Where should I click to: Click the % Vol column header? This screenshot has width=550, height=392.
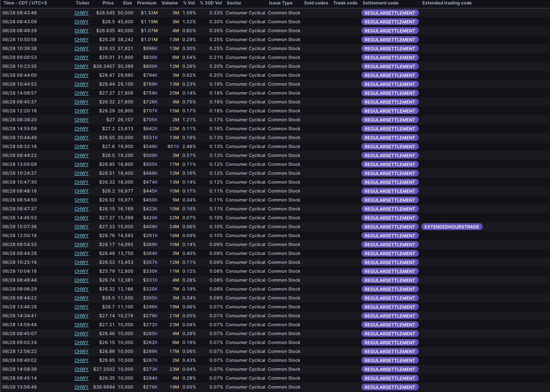pyautogui.click(x=189, y=3)
